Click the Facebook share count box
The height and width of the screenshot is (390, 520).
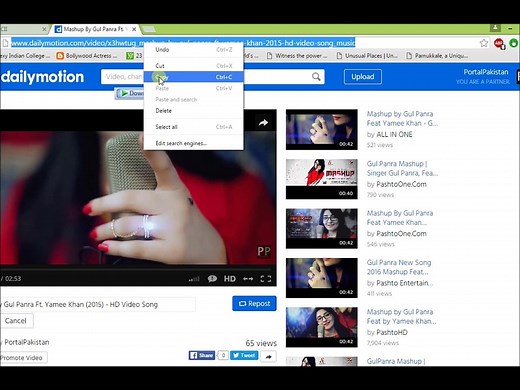pos(223,355)
